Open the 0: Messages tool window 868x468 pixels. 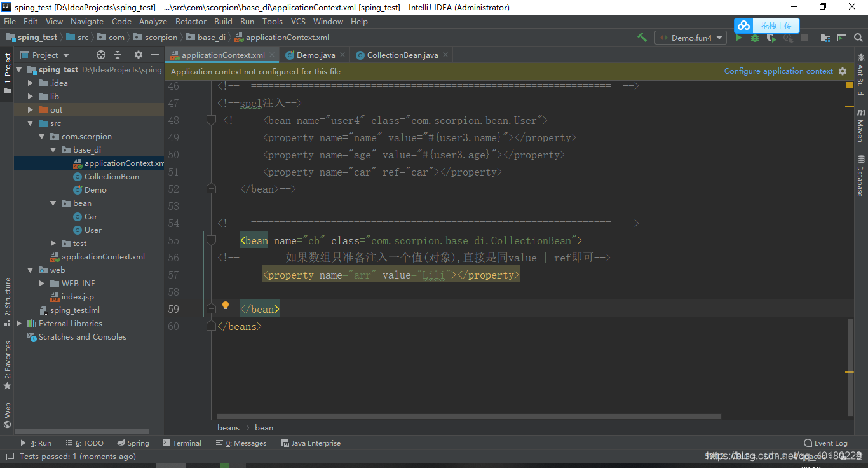241,443
